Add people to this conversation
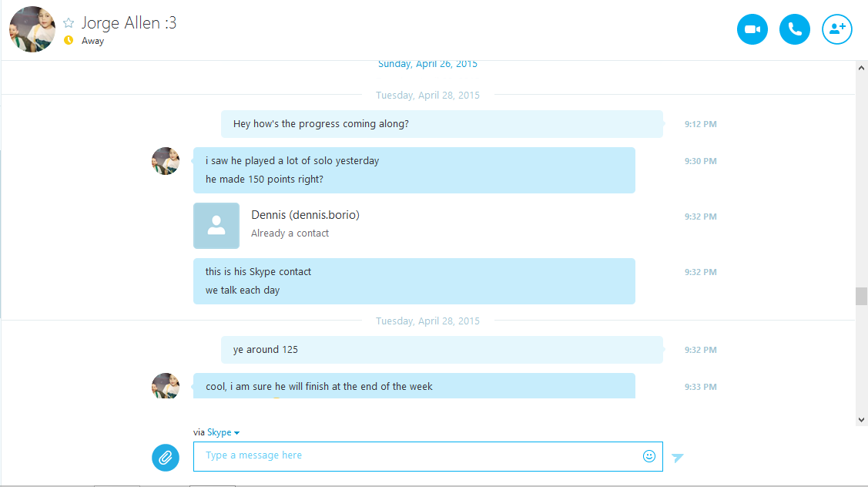This screenshot has width=868, height=487. 837,29
